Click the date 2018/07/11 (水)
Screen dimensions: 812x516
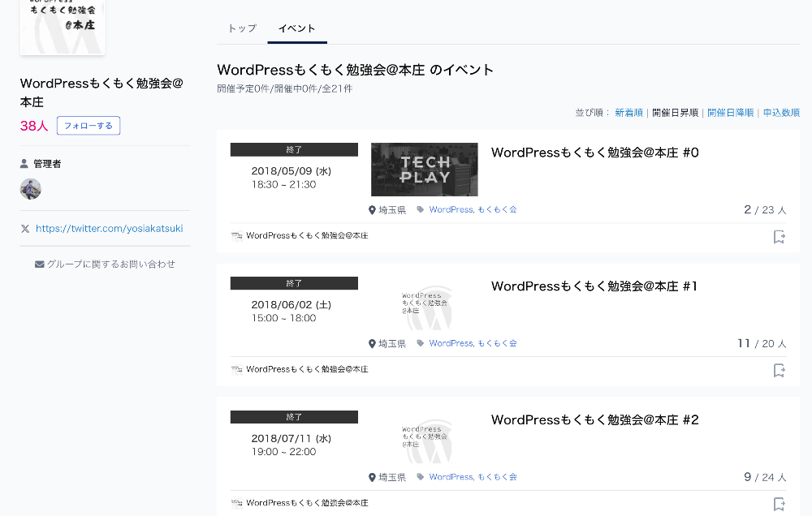291,438
